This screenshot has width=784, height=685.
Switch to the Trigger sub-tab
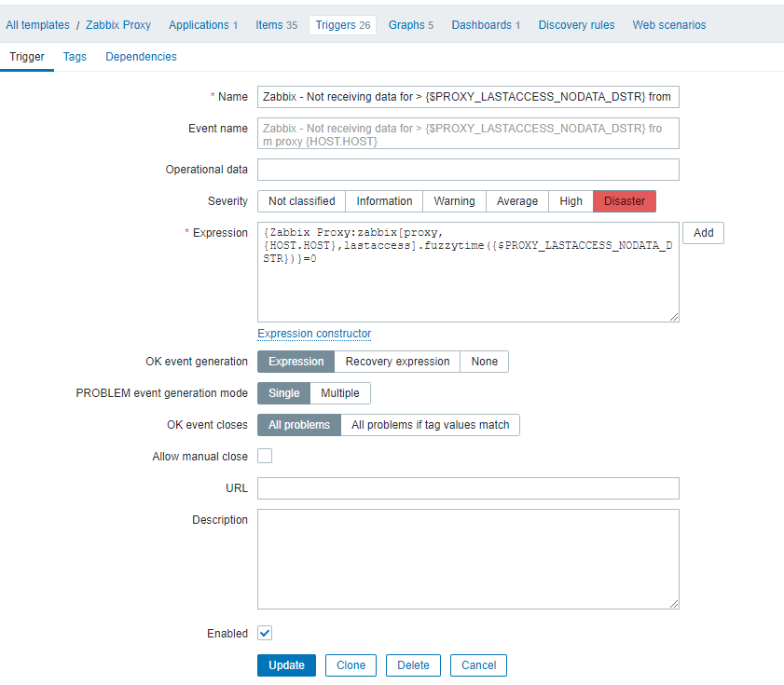[x=27, y=57]
